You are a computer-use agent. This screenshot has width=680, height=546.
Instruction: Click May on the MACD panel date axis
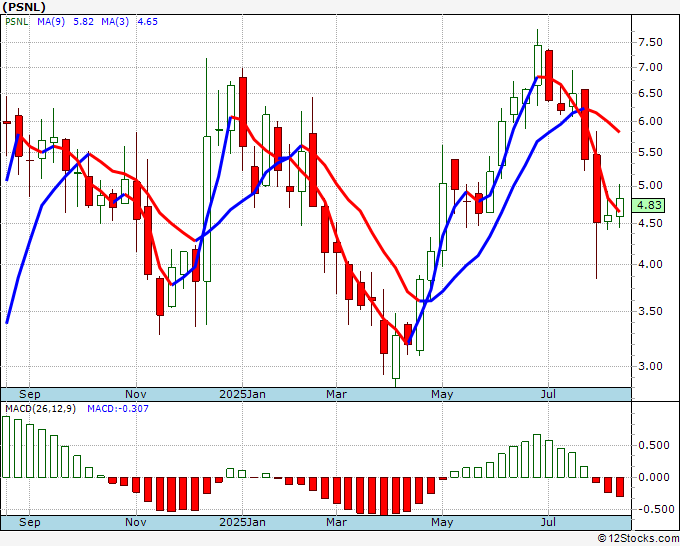tap(442, 523)
